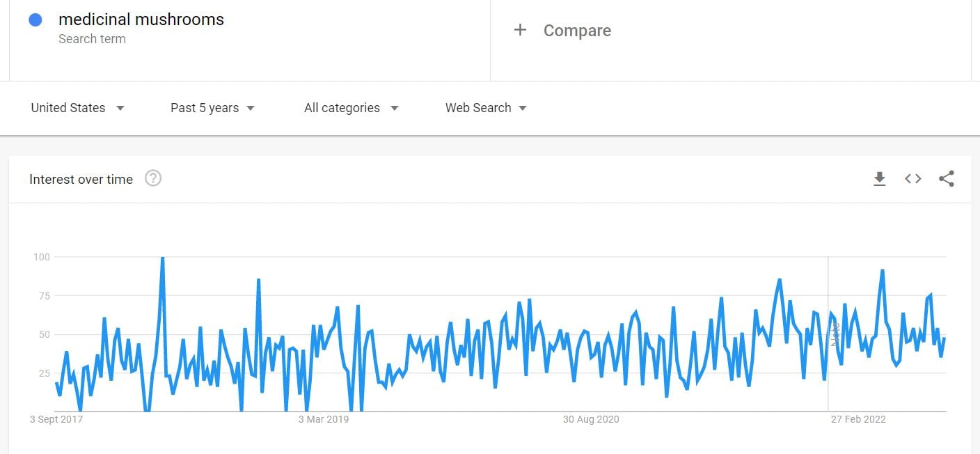This screenshot has height=454, width=980.
Task: Open the help icon beside Interest over time
Action: (x=153, y=178)
